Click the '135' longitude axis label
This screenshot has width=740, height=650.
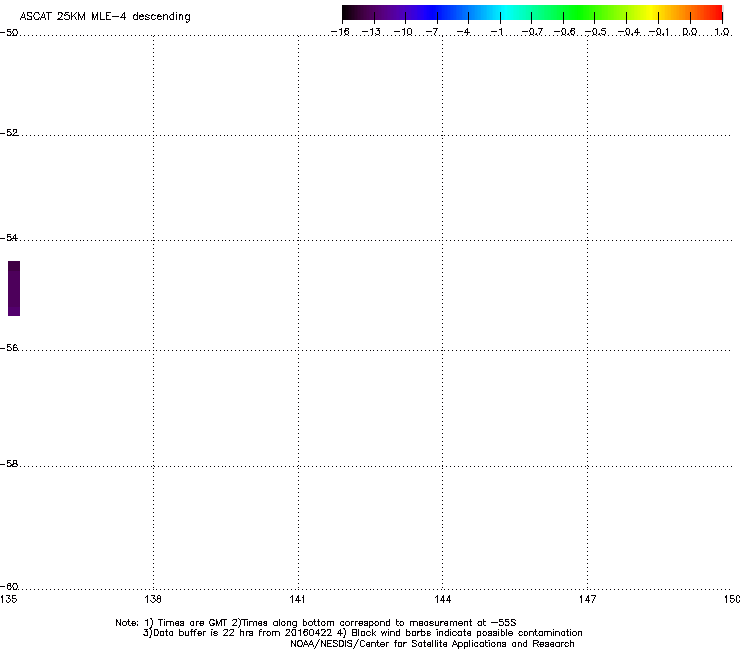coord(8,599)
